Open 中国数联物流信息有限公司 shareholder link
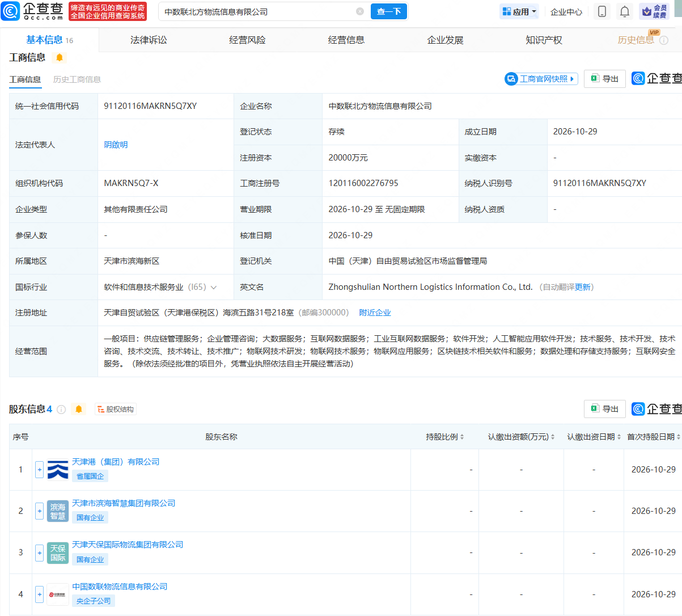Screen dimensions: 682x616 [x=120, y=587]
